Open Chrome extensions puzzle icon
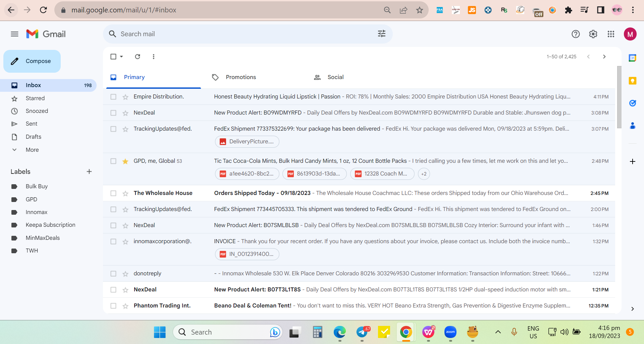 tap(569, 10)
